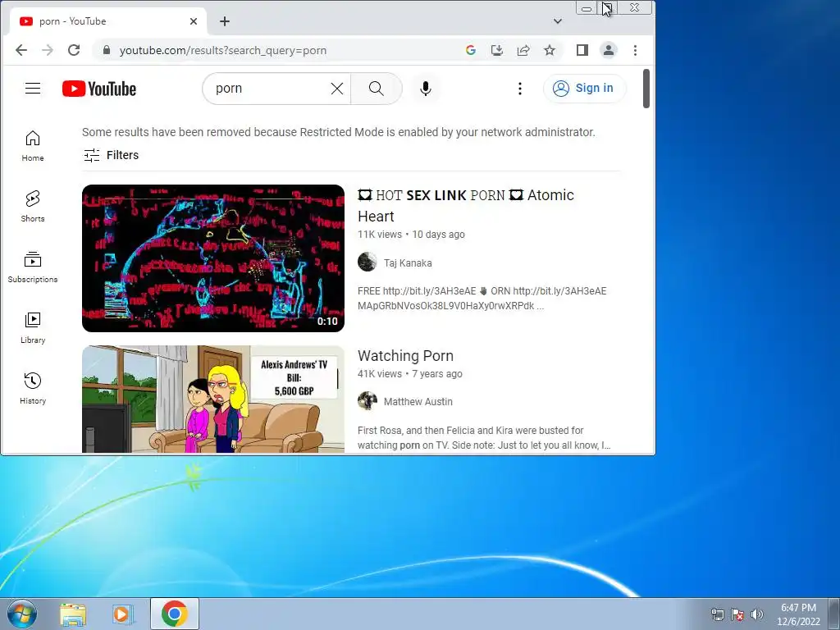This screenshot has width=840, height=630.
Task: Click the Sign in button
Action: [x=584, y=89]
